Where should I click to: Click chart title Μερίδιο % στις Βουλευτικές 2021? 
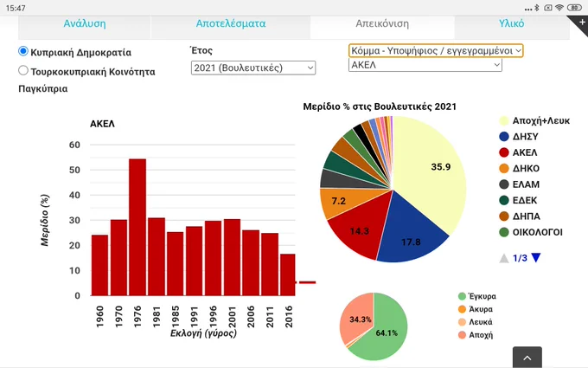380,107
